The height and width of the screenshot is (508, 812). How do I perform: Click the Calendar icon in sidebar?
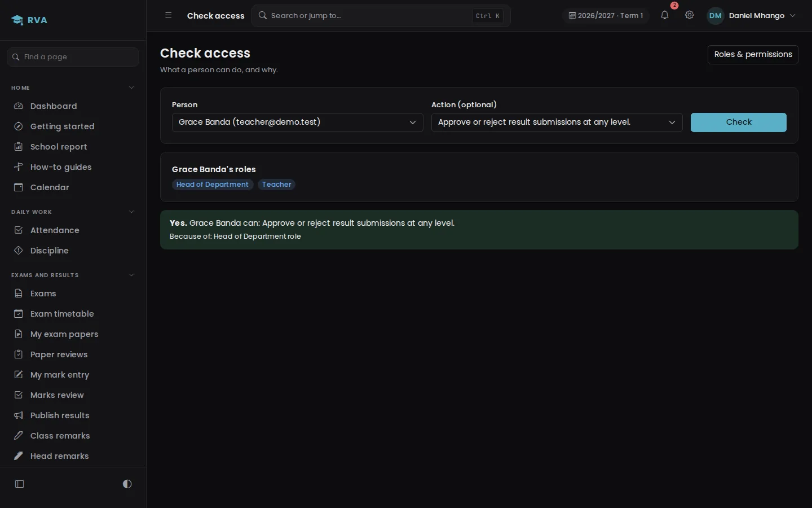(19, 187)
